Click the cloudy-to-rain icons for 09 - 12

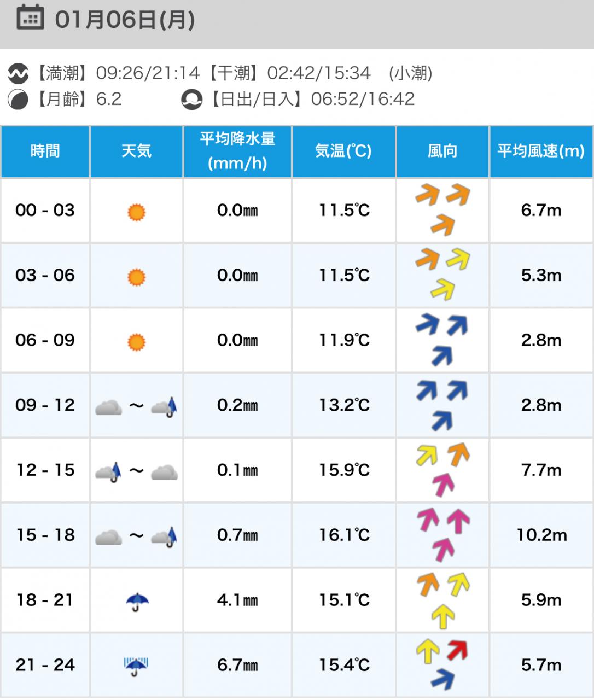pos(136,406)
